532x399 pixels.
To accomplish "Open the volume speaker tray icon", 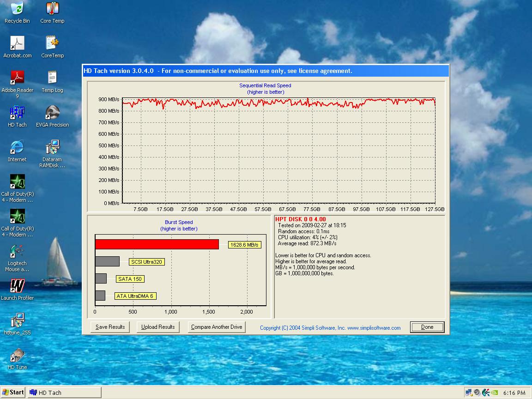I will pos(478,393).
